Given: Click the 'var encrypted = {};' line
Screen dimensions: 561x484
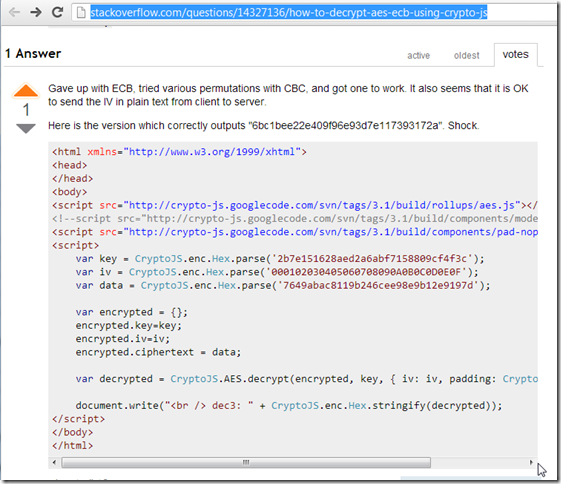Looking at the screenshot, I should pyautogui.click(x=131, y=312).
